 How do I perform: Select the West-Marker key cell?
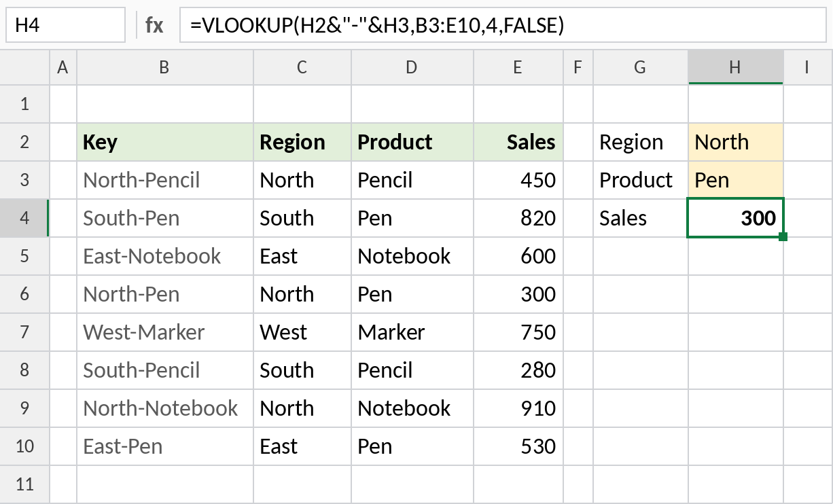[x=165, y=332]
